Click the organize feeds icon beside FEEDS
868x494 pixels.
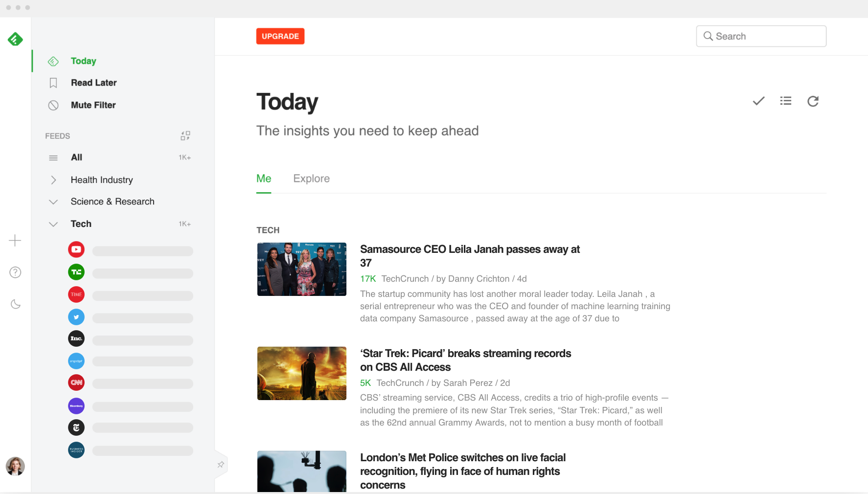coord(185,135)
